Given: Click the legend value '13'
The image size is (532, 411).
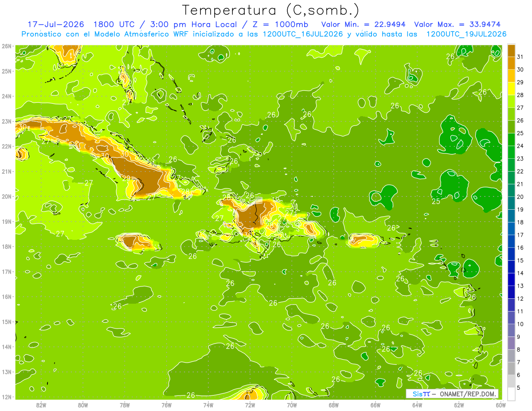Looking at the screenshot, I should [520, 286].
